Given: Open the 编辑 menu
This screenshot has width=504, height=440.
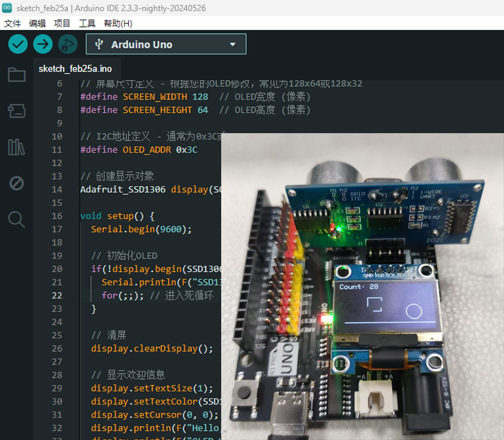Looking at the screenshot, I should click(37, 23).
